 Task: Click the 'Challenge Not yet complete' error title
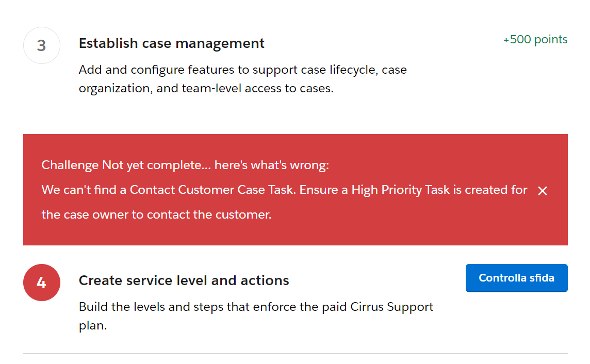pyautogui.click(x=185, y=165)
